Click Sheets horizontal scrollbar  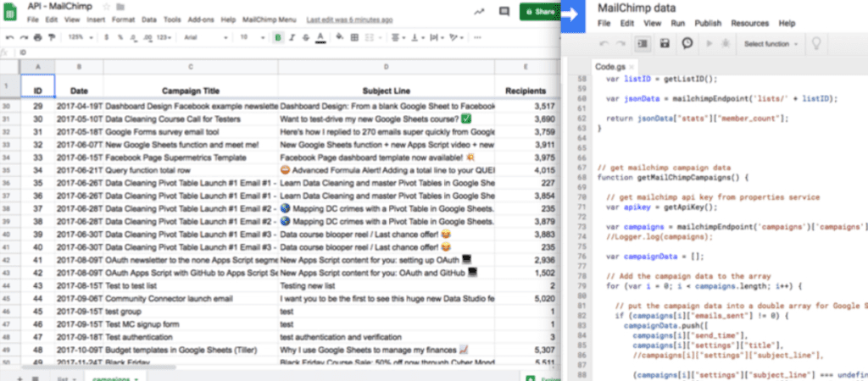coord(98,367)
